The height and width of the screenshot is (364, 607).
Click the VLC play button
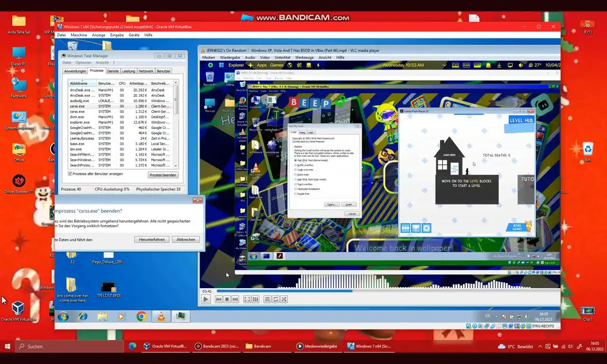(x=206, y=299)
